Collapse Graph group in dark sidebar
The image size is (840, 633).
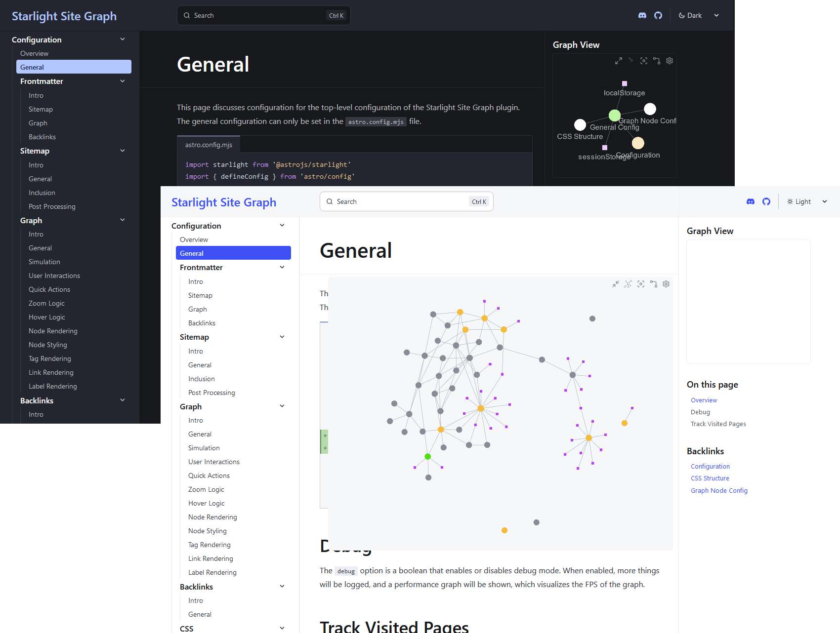[x=123, y=220]
